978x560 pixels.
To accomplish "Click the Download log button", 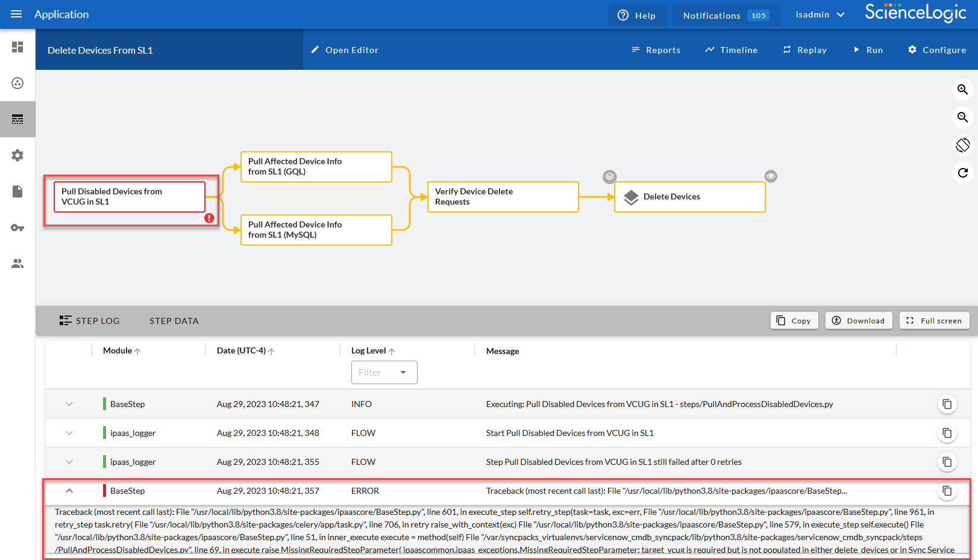I will pyautogui.click(x=858, y=320).
